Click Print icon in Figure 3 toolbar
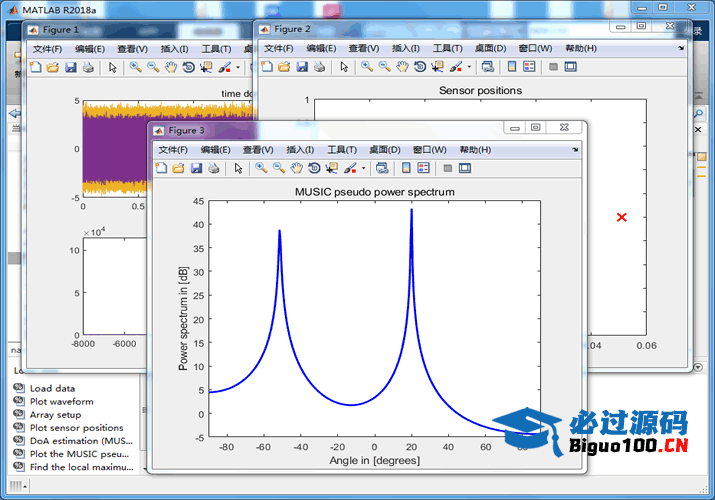 click(213, 168)
